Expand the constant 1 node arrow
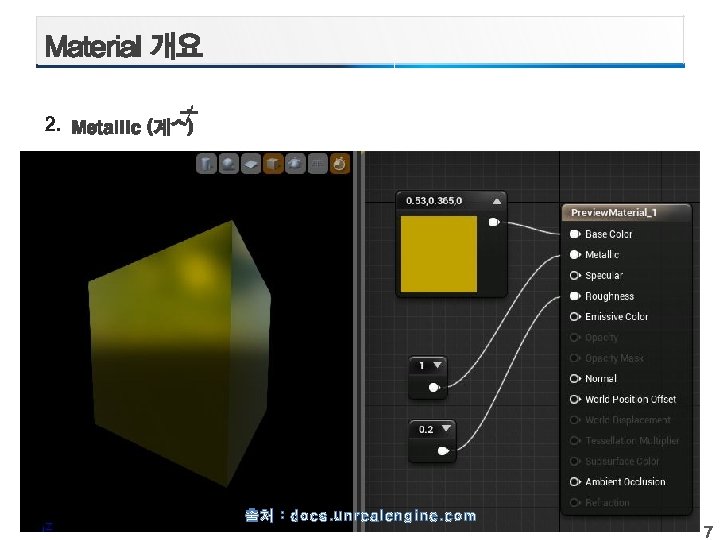Image resolution: width=720 pixels, height=540 pixels. pyautogui.click(x=438, y=365)
